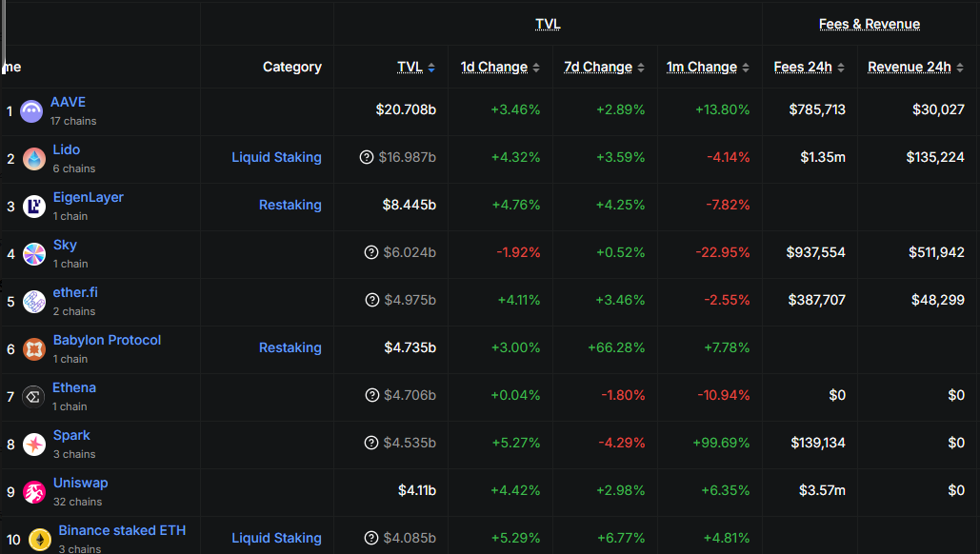
Task: Open the Lido protocol page
Action: (67, 149)
